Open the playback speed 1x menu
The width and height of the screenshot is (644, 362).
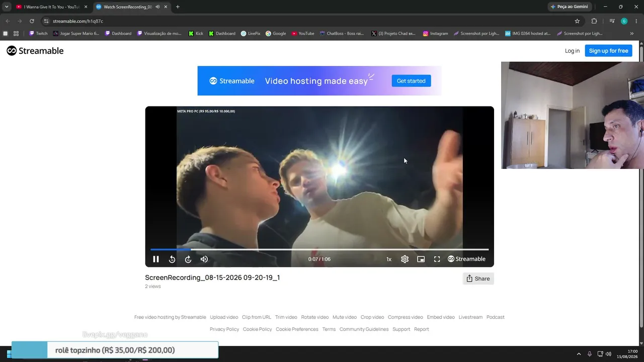pyautogui.click(x=389, y=259)
